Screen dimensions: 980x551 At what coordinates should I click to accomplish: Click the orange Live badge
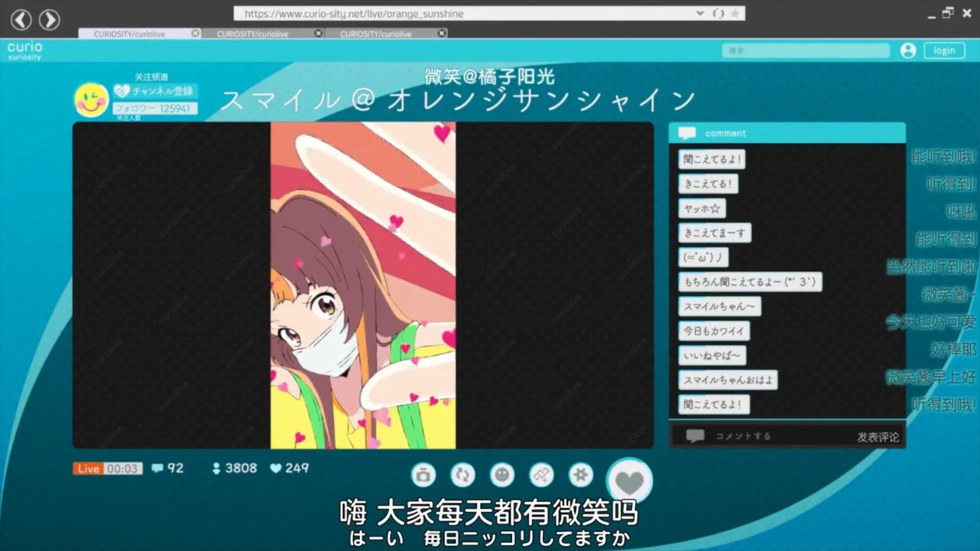pyautogui.click(x=88, y=468)
